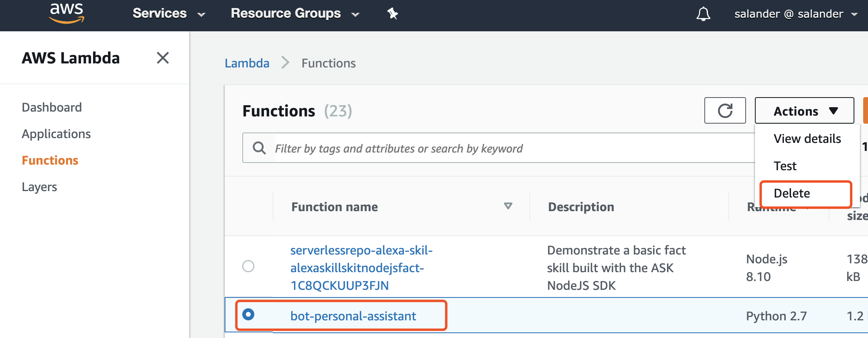Toggle the bot-personal-assistant radio button
Image resolution: width=868 pixels, height=338 pixels.
(248, 314)
